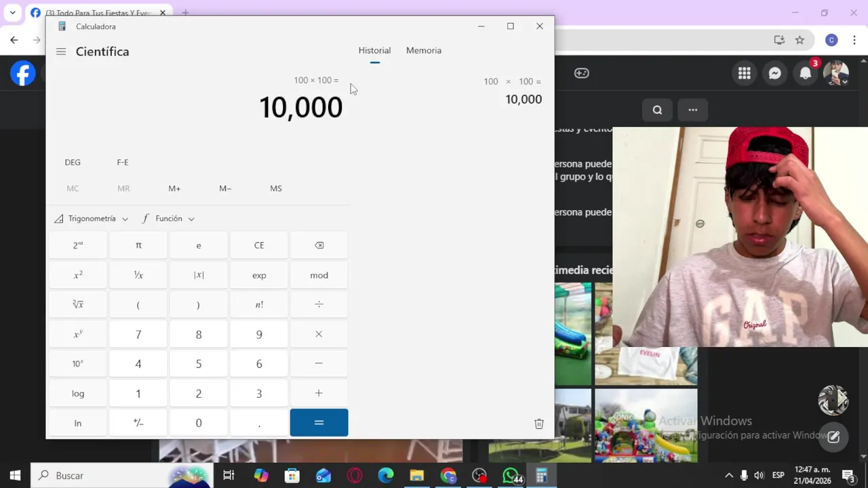Image resolution: width=868 pixels, height=488 pixels.
Task: Toggle the 2nd function key
Action: coord(78,245)
